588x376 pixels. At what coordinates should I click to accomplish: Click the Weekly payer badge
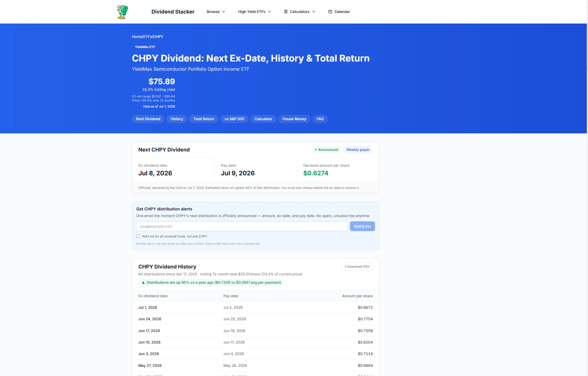coord(358,150)
